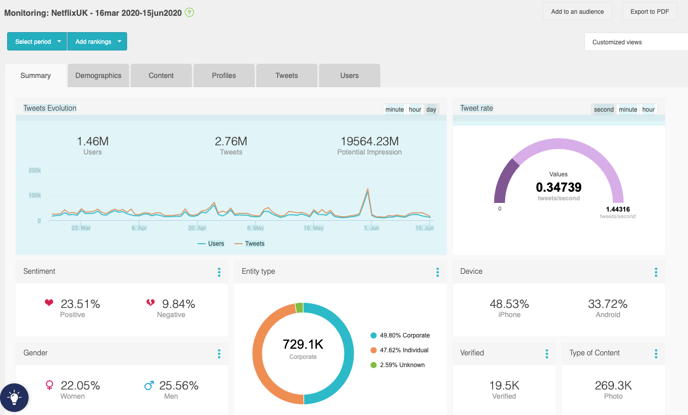688x415 pixels.
Task: Switch to the Content tab
Action: pyautogui.click(x=161, y=75)
